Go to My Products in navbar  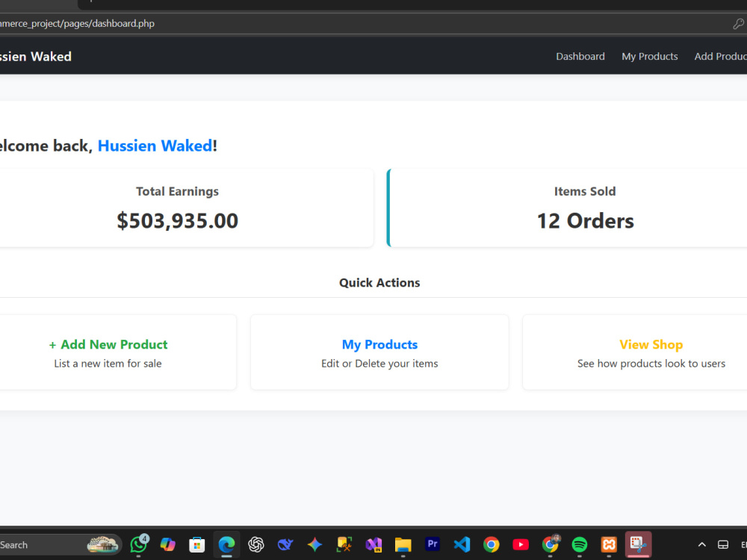[650, 56]
